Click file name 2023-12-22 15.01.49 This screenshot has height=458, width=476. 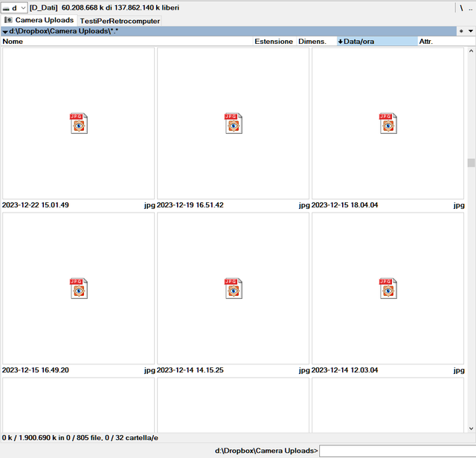pos(36,205)
